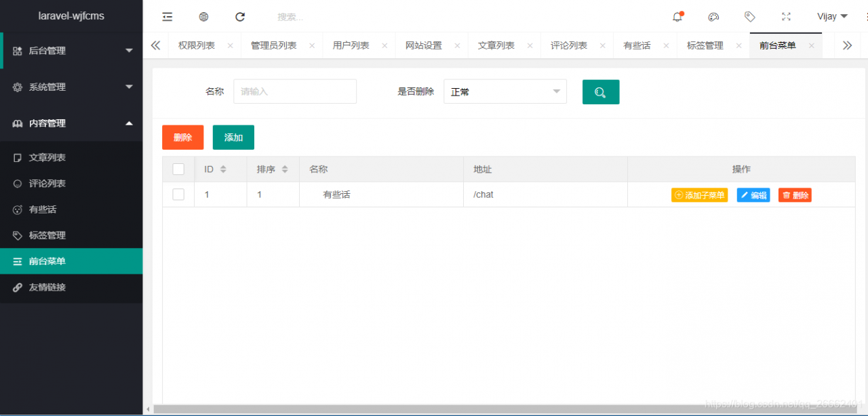The image size is (868, 416).
Task: Open the language globe icon
Action: coord(203,16)
